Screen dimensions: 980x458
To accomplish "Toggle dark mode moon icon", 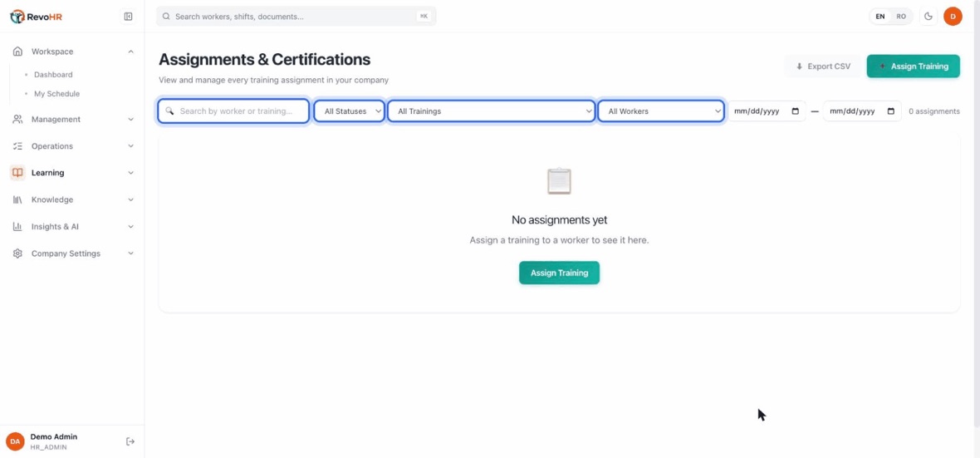I will click(929, 17).
